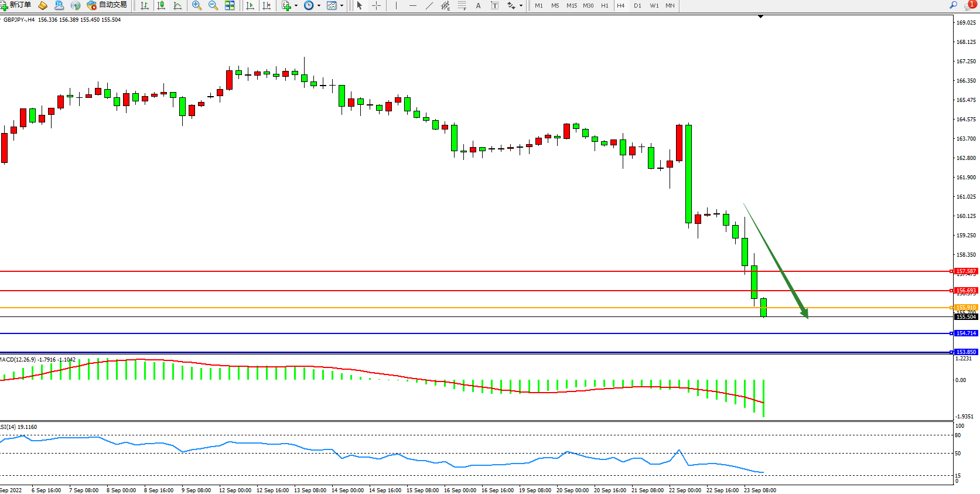This screenshot has height=494, width=980.
Task: Click the red 157.587 price level label
Action: pos(966,271)
